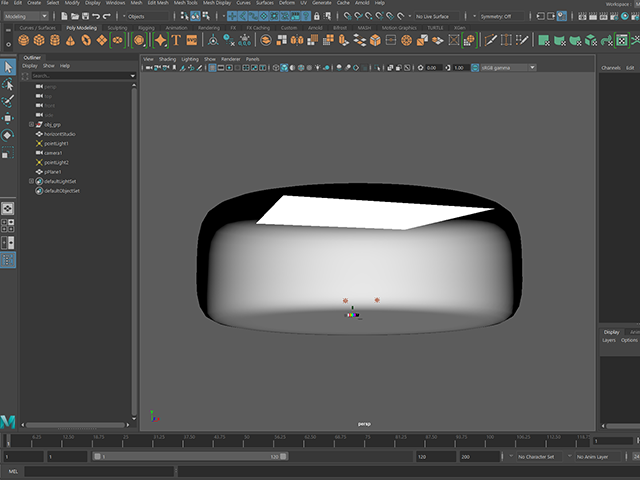Create a polygon cylinder from the shelf
The width and height of the screenshot is (640, 480).
55,40
